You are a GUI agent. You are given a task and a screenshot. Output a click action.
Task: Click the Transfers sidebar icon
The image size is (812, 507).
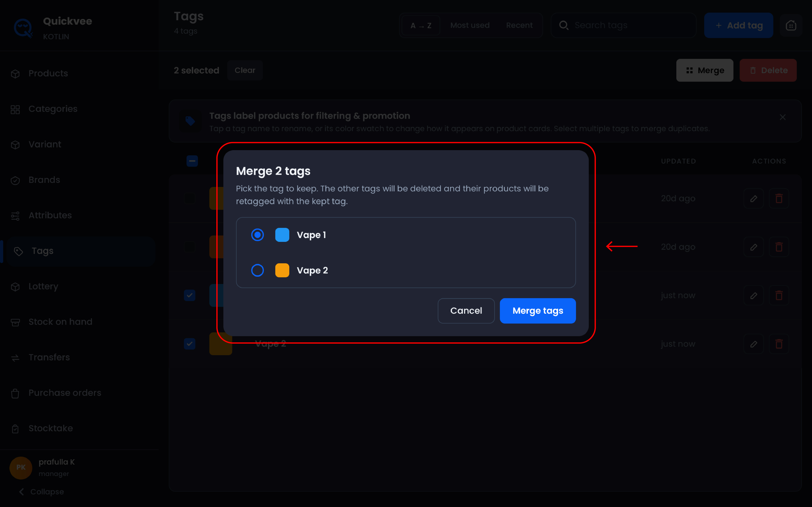pos(15,358)
